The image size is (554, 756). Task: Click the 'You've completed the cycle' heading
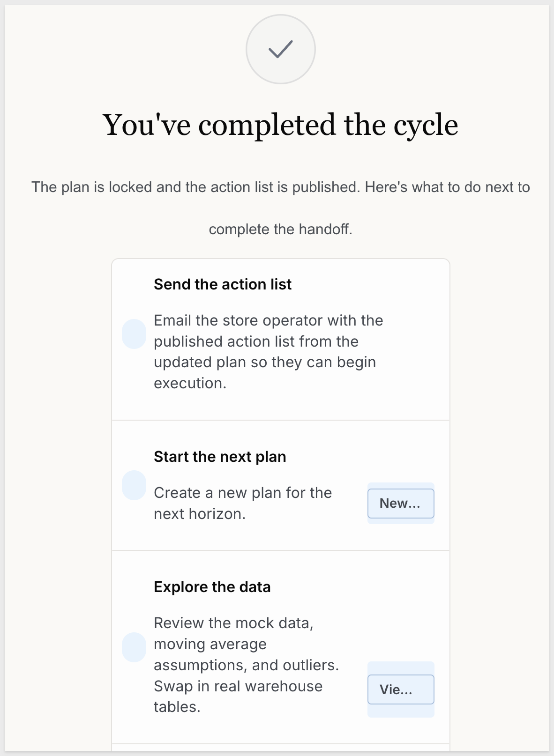[280, 126]
